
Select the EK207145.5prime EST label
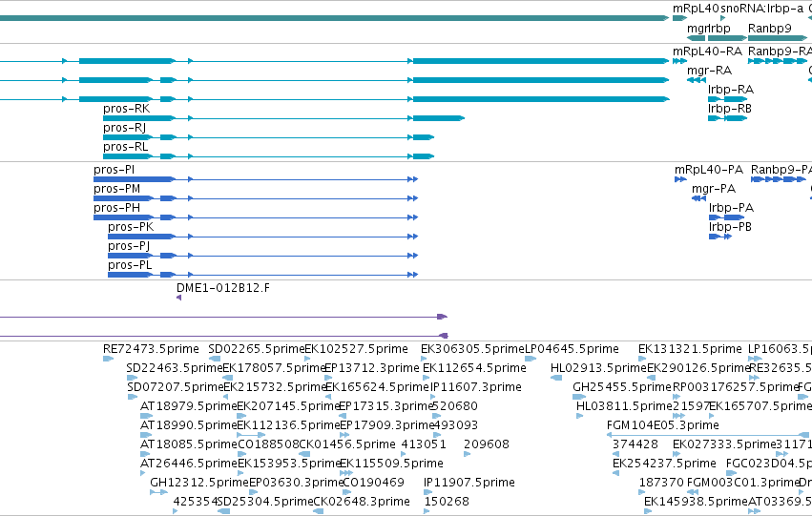[288, 406]
